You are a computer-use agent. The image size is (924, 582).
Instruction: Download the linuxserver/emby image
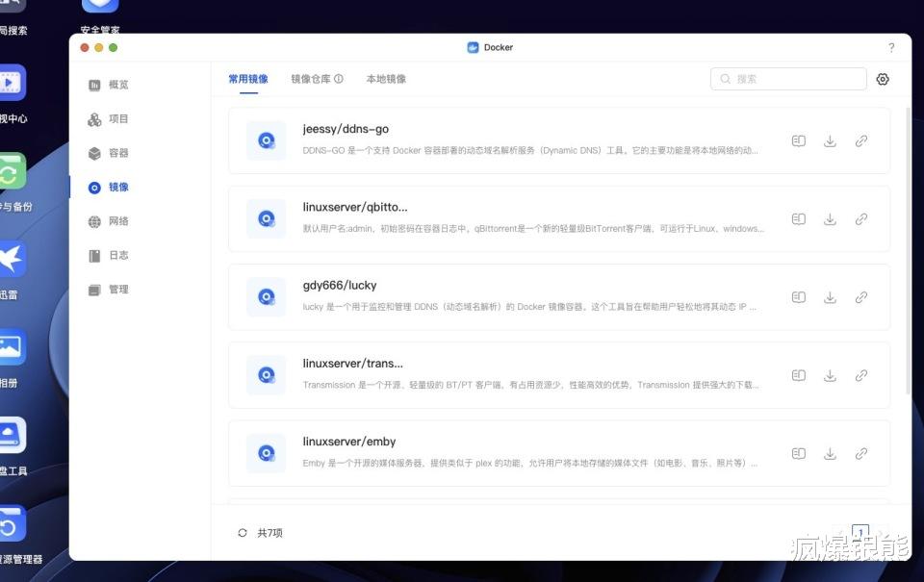pyautogui.click(x=830, y=454)
